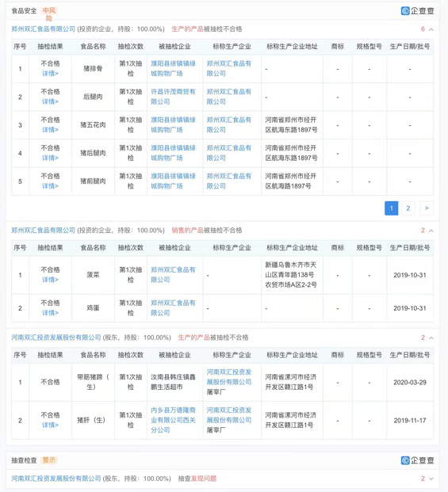Click 河南省郑州市经开区航海路1897号 in 猪前腿肉 row

point(291,181)
